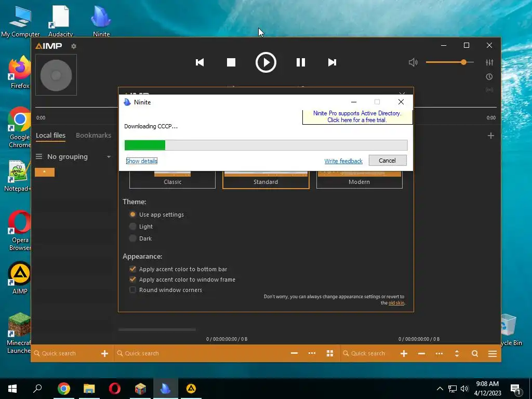Remove item with minus in middle bottom bar

(x=294, y=353)
